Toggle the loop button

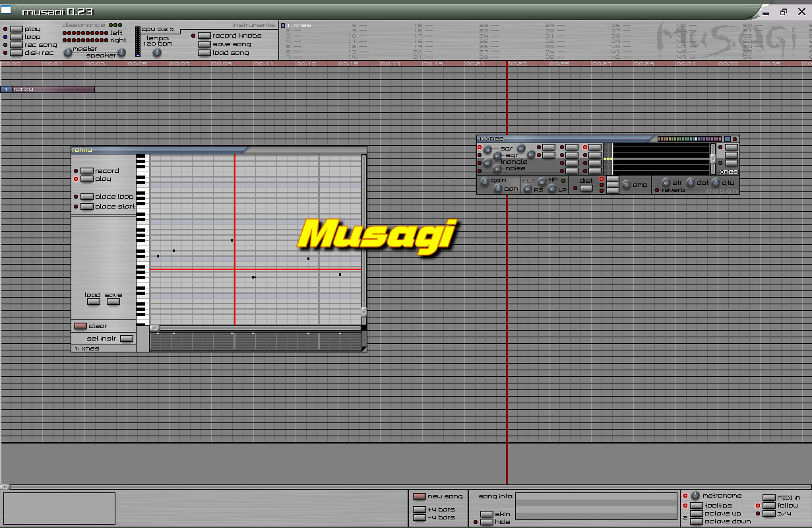(x=16, y=37)
